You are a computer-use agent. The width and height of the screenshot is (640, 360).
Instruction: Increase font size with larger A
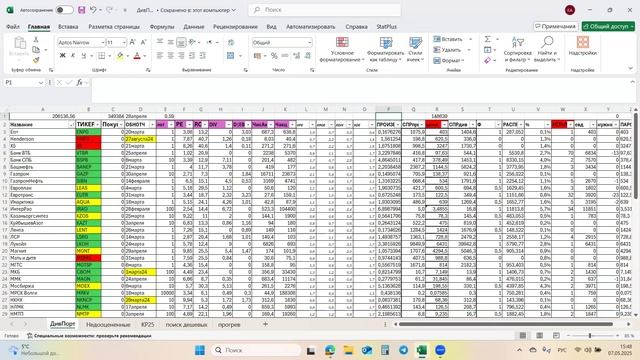pyautogui.click(x=133, y=42)
